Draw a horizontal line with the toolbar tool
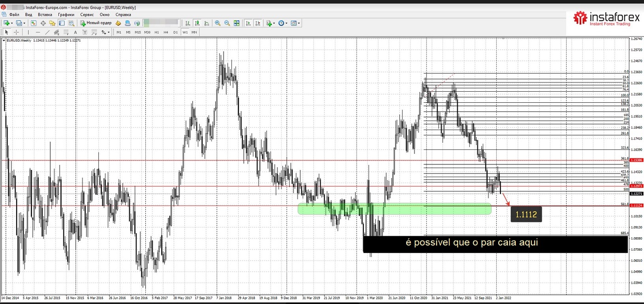 (37, 32)
